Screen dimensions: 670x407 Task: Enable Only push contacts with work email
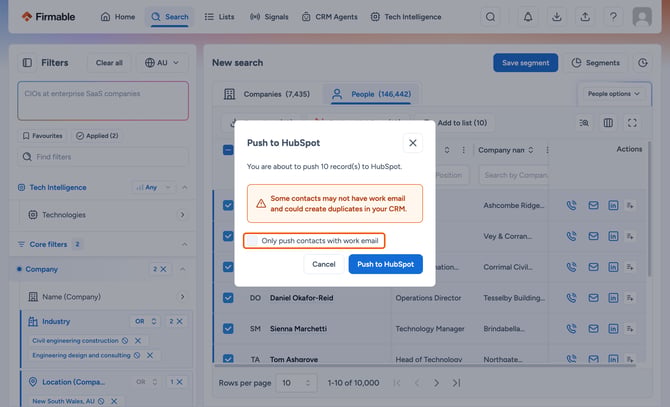click(253, 240)
